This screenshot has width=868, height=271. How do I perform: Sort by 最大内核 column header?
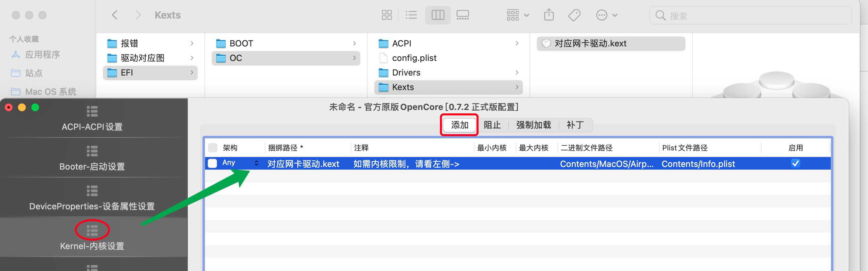534,148
